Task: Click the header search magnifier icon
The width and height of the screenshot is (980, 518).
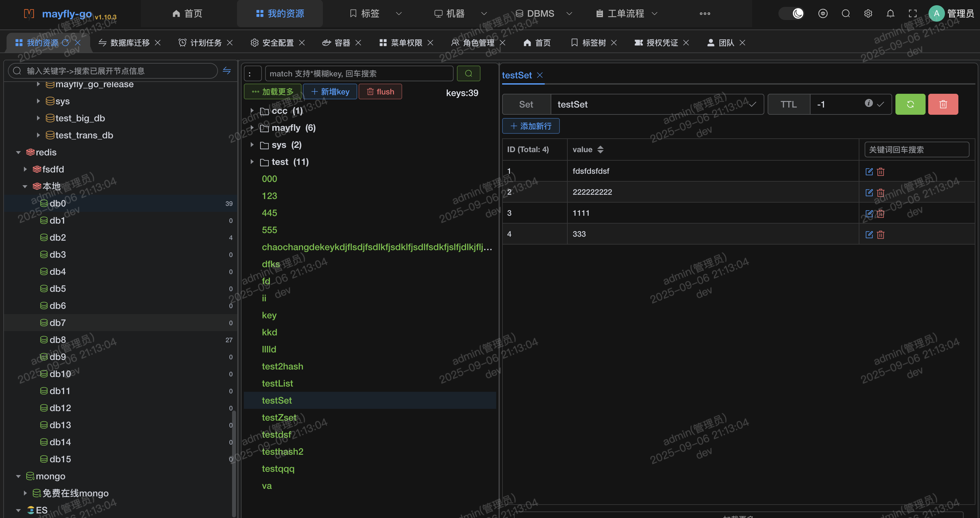Action: click(x=845, y=14)
